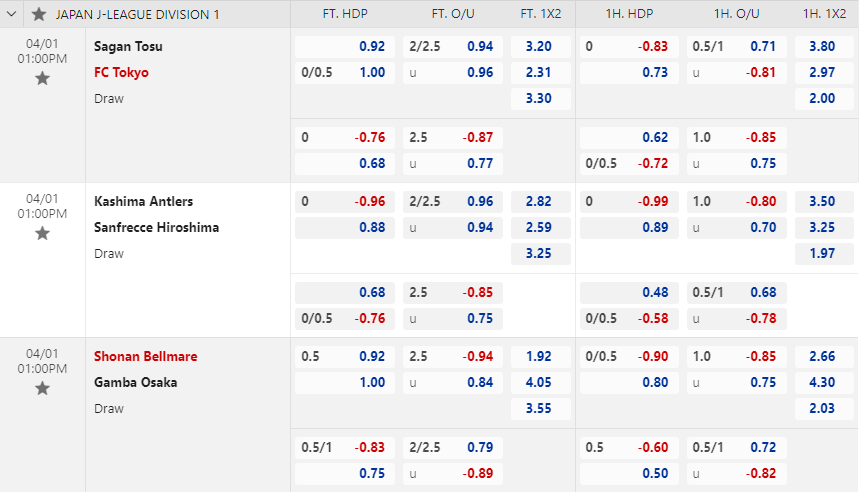Select Sanfrecce Hiroshima 1H handicap odds 0.89

629,227
